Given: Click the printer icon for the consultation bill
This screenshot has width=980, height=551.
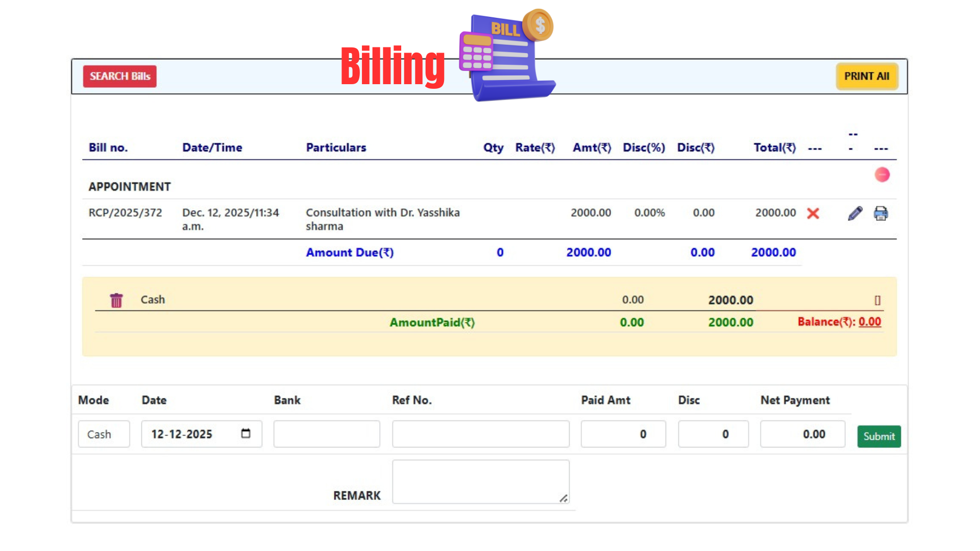Looking at the screenshot, I should click(x=880, y=213).
